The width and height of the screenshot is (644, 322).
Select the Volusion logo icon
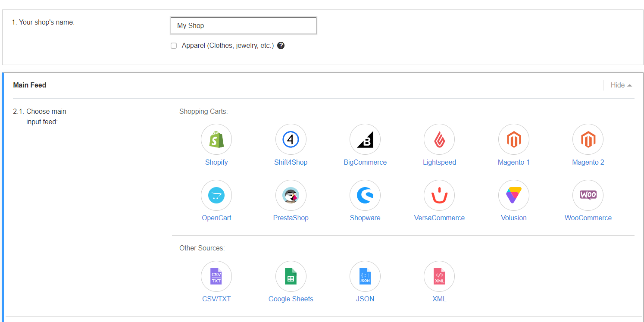514,195
